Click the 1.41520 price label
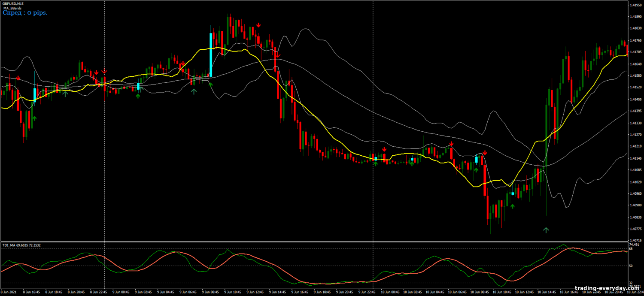644x296 pixels. (x=635, y=88)
